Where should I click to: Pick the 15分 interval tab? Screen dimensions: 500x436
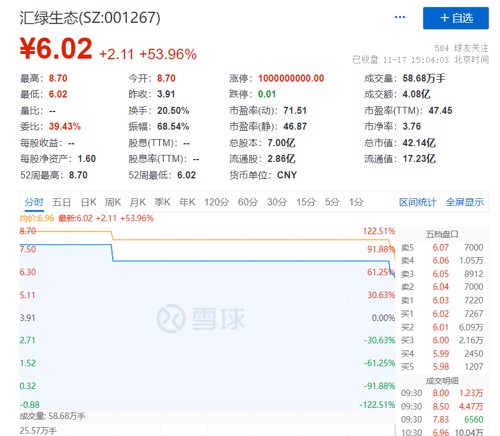coord(306,202)
